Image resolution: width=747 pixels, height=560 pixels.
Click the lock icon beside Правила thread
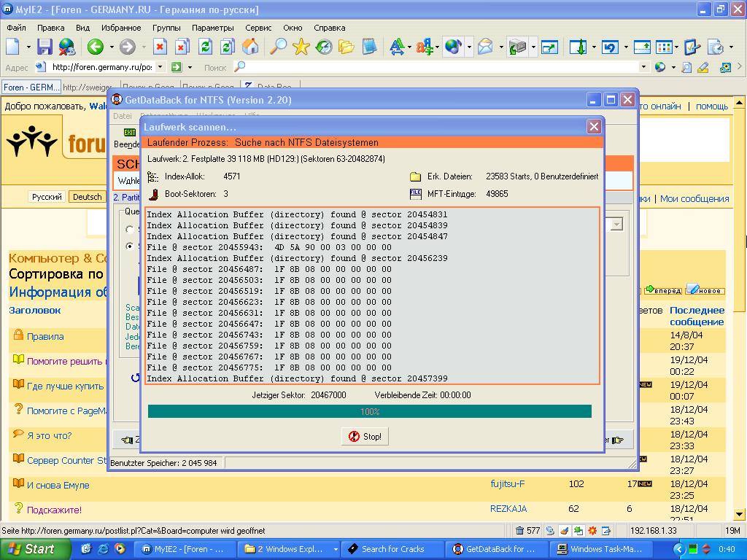tap(18, 335)
